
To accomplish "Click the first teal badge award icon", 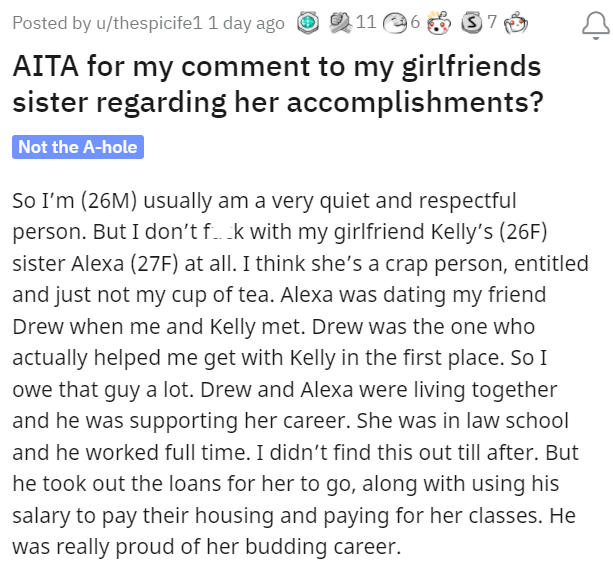I will [306, 24].
